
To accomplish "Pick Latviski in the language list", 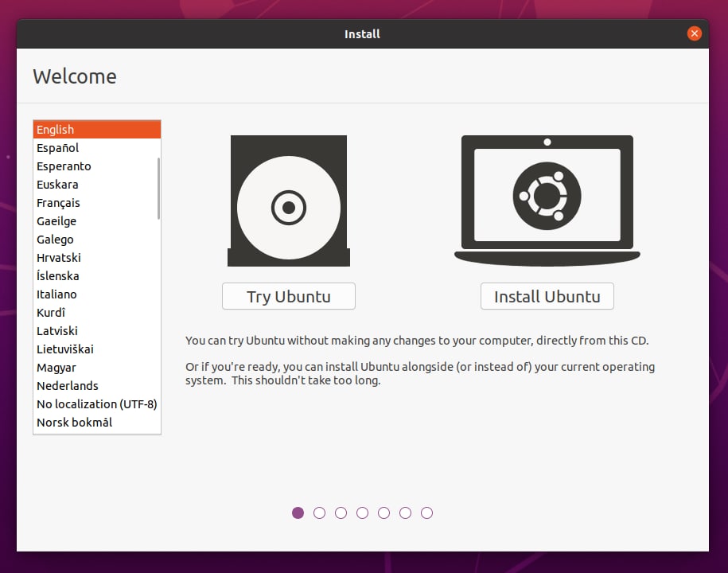I will pos(97,331).
